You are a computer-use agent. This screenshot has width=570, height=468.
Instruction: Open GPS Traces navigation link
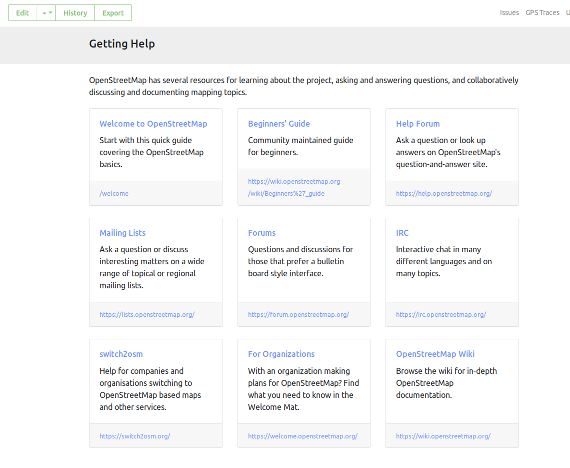(542, 13)
